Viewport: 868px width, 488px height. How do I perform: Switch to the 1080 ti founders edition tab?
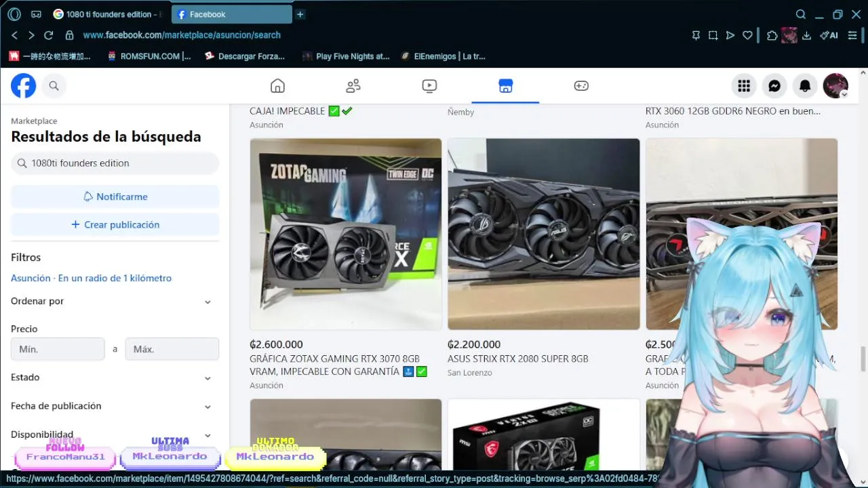click(x=107, y=14)
